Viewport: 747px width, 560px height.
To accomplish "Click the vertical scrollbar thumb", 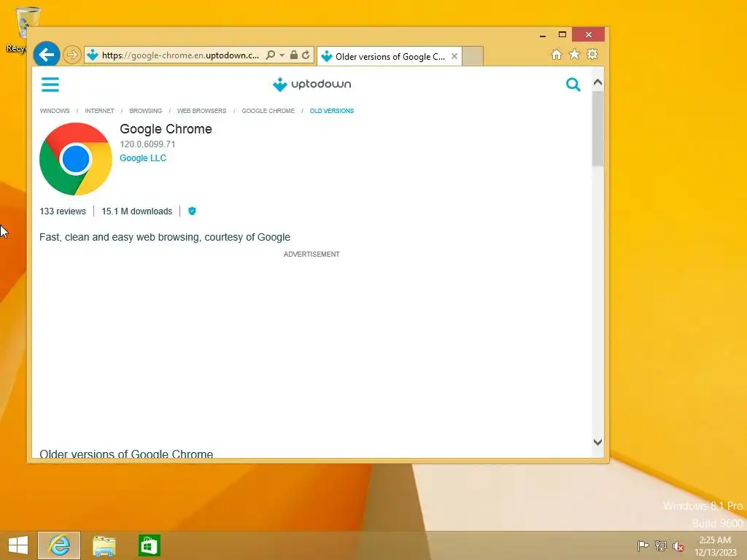I will click(x=598, y=129).
